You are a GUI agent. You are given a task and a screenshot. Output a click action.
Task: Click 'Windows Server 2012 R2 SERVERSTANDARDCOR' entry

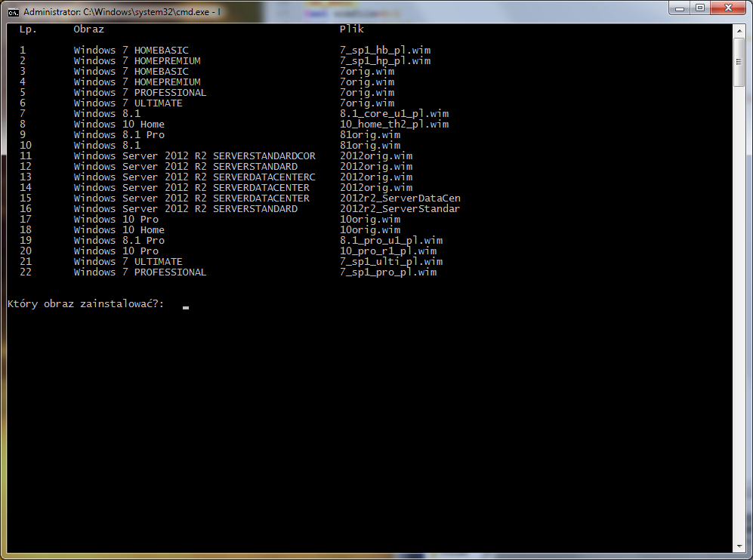pyautogui.click(x=195, y=156)
